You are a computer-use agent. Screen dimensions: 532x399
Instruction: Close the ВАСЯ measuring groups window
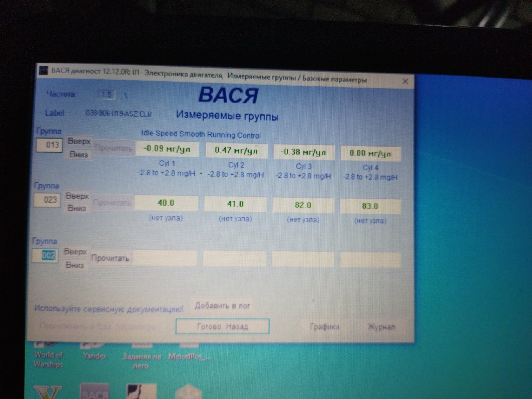(x=405, y=81)
